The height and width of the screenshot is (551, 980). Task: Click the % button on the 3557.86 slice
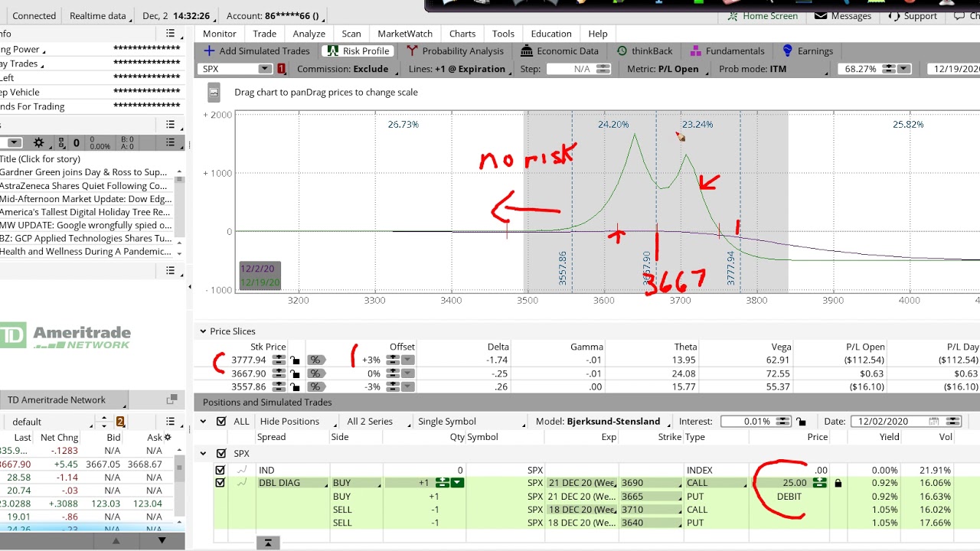315,387
